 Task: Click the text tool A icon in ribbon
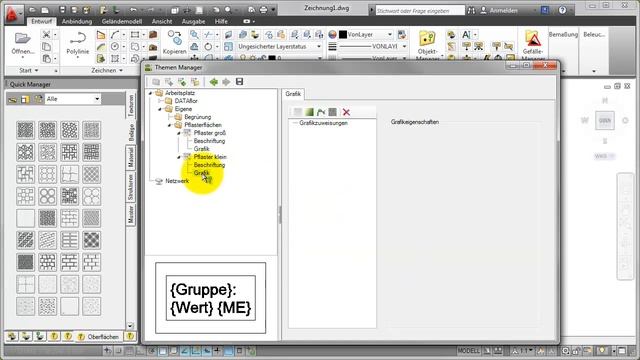pyautogui.click(x=466, y=35)
